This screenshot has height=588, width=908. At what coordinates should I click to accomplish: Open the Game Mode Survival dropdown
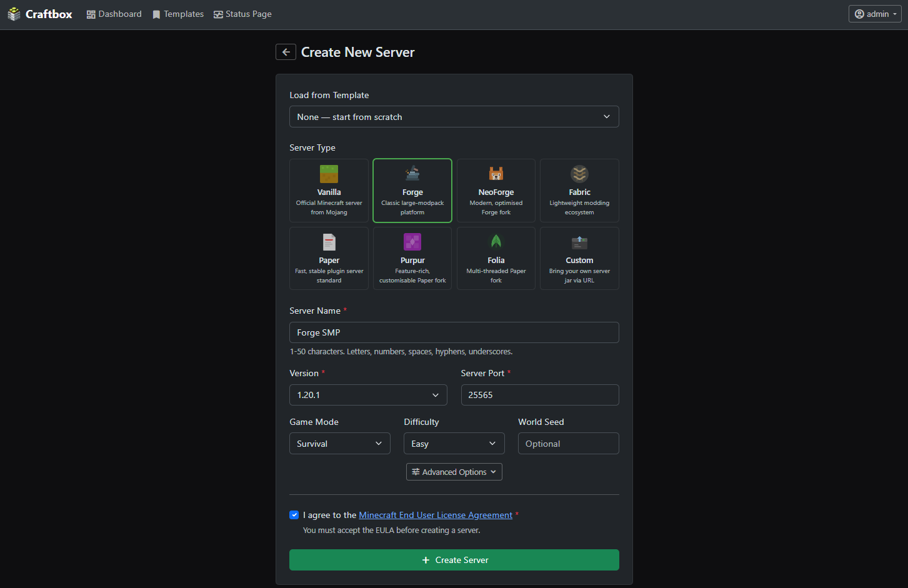point(340,444)
